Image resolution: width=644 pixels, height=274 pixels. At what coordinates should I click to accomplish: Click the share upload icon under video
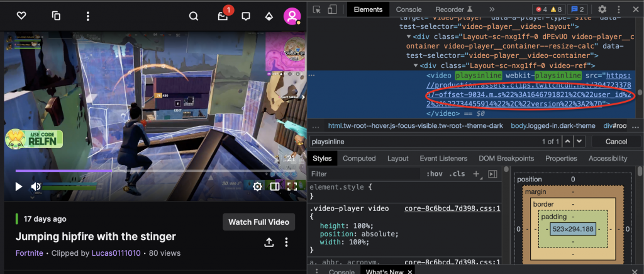point(269,242)
